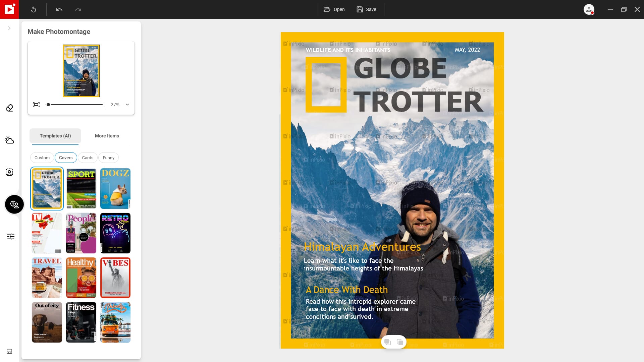Close the inPixio application window

click(637, 9)
